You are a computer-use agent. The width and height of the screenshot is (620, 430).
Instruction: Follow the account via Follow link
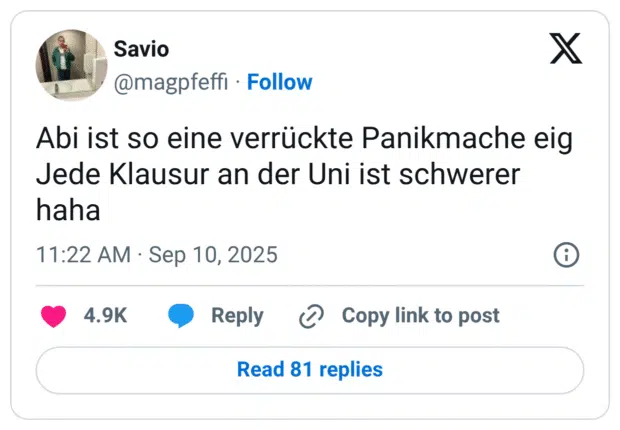[x=279, y=82]
